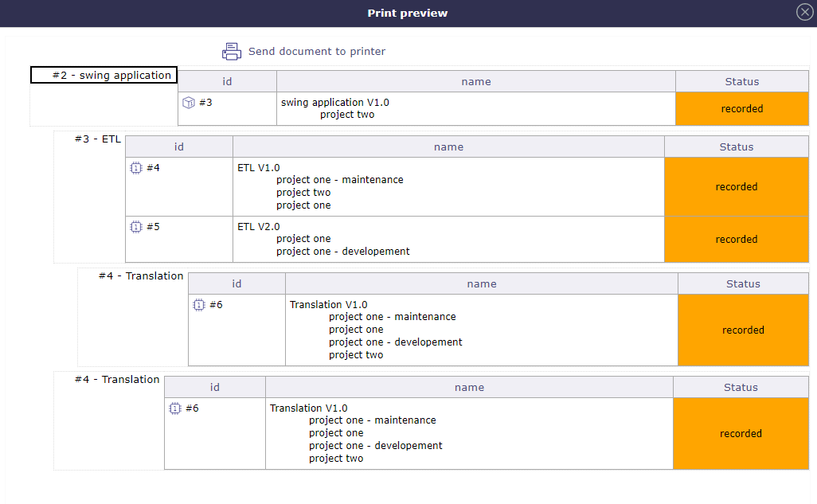The height and width of the screenshot is (504, 817).
Task: Select the #2 - swing application heading
Action: 104,74
